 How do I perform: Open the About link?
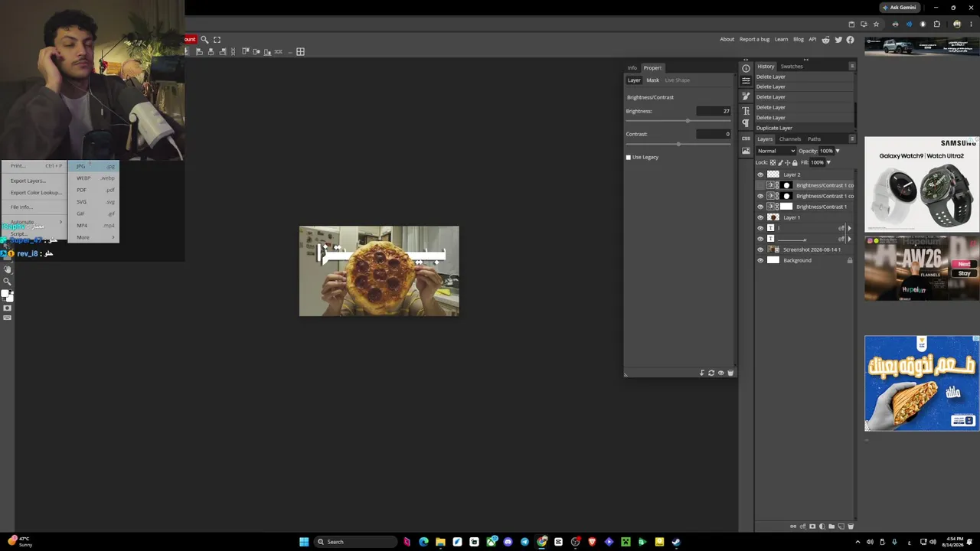tap(727, 40)
